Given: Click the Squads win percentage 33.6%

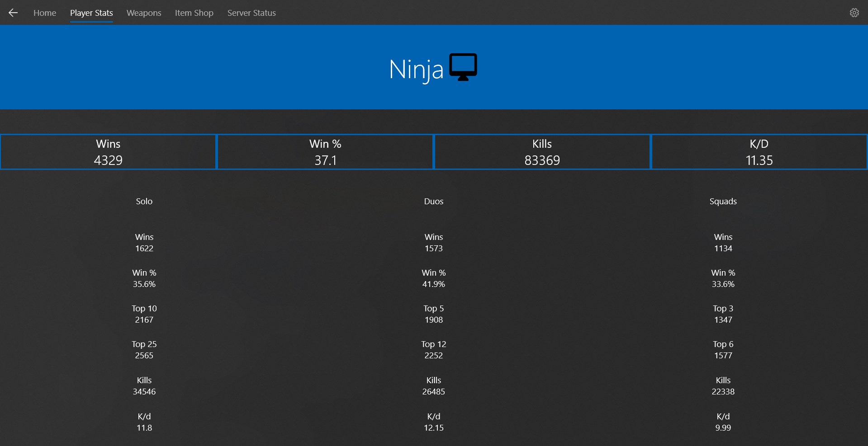Looking at the screenshot, I should pos(723,284).
